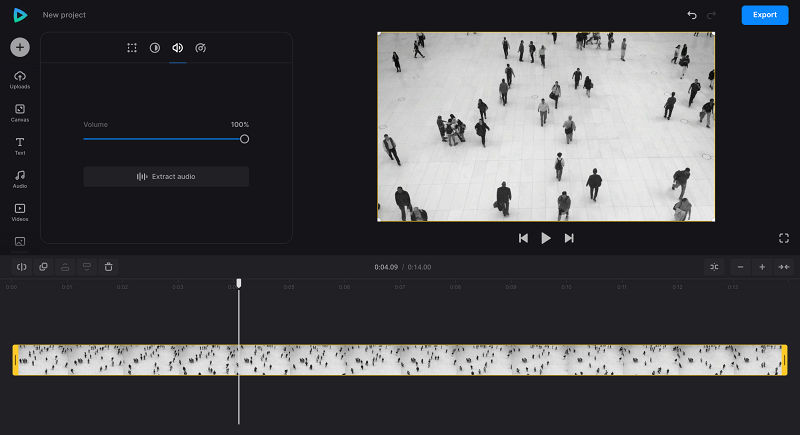Zoom in the timeline
This screenshot has width=800, height=435.
point(762,267)
